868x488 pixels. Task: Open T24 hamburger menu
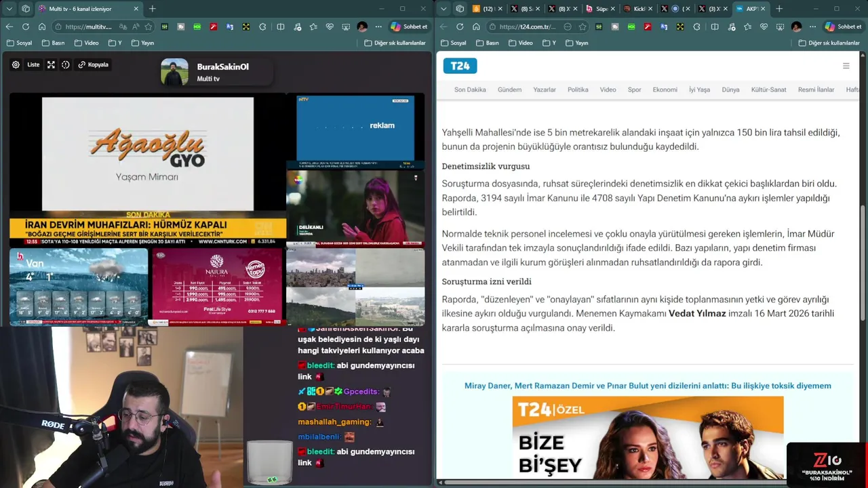pos(846,66)
